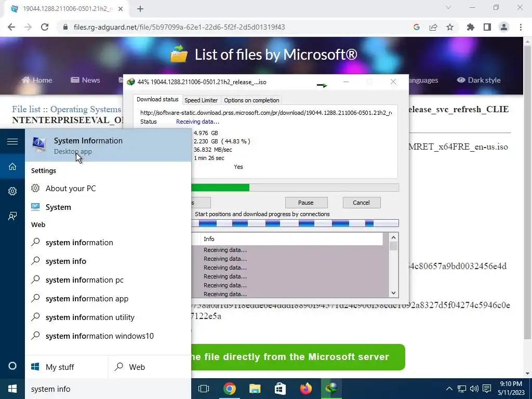Click the Cortana circle icon

(12, 366)
